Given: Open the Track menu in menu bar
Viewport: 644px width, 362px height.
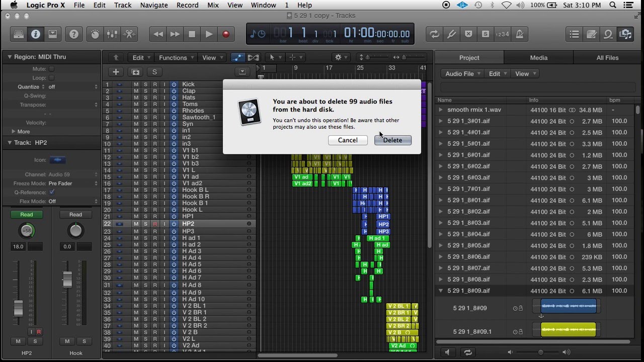Looking at the screenshot, I should [123, 5].
